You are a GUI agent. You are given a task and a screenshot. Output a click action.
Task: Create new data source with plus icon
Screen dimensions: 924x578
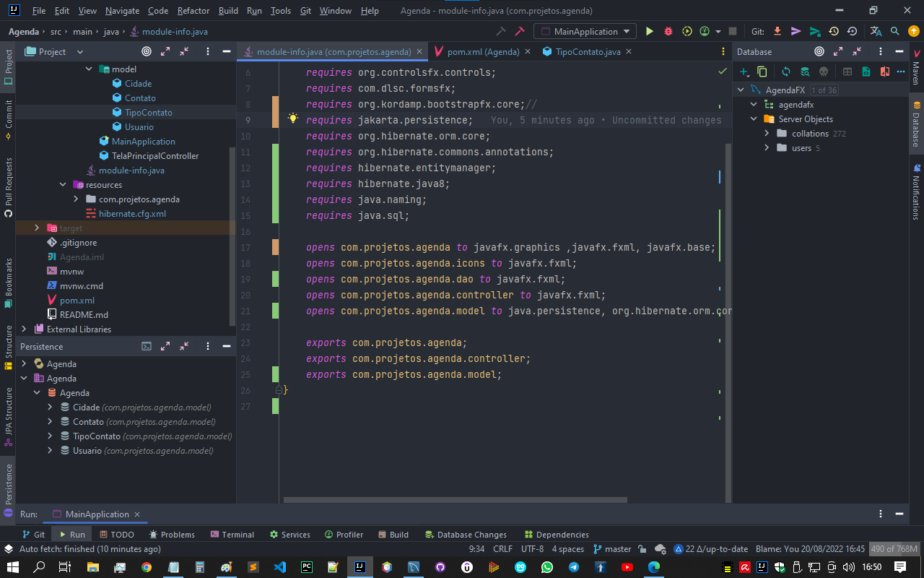pos(744,72)
